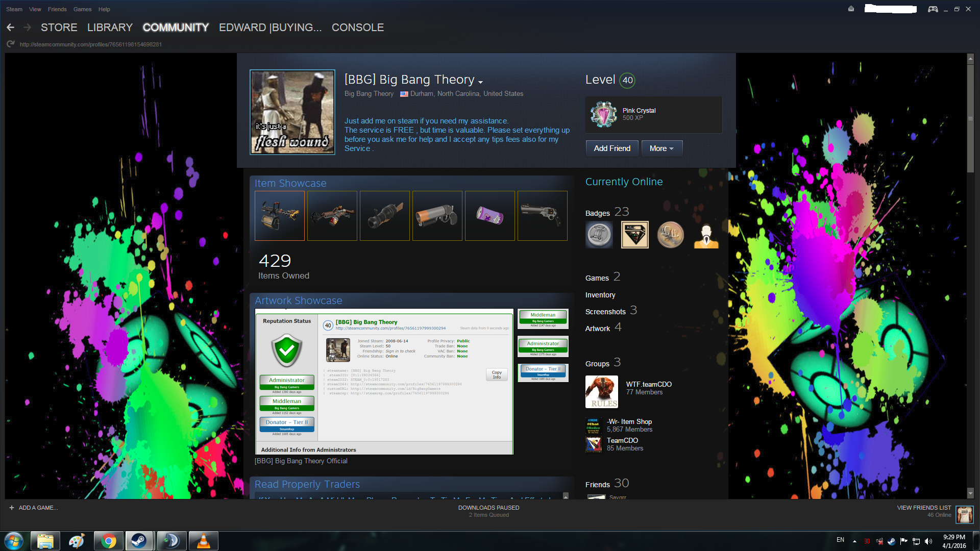Open the Friends menu
Image resolution: width=980 pixels, height=551 pixels.
point(57,9)
